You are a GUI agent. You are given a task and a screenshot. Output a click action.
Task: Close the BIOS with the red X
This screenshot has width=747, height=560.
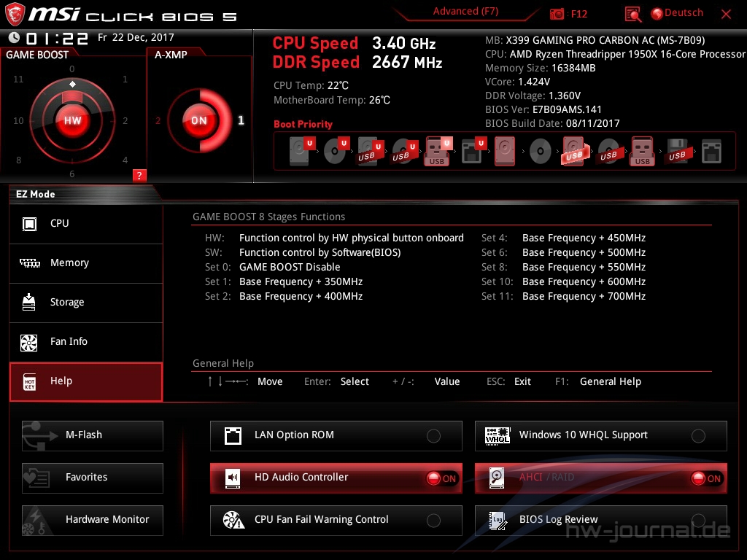pyautogui.click(x=726, y=15)
